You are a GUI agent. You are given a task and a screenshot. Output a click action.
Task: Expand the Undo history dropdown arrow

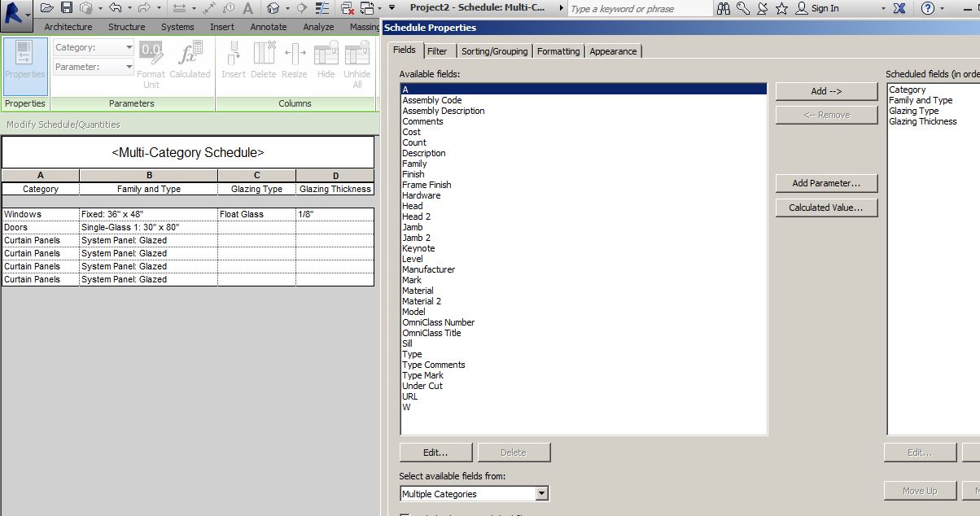coord(129,7)
